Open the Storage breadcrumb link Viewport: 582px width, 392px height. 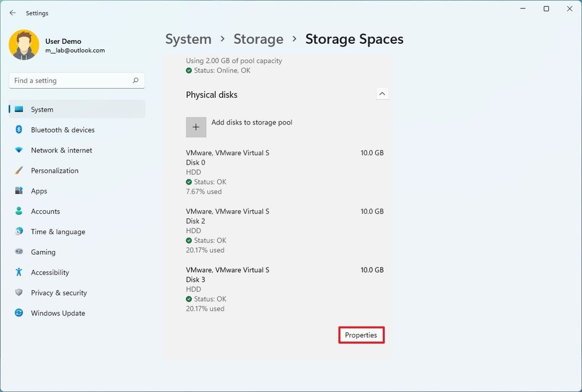259,39
